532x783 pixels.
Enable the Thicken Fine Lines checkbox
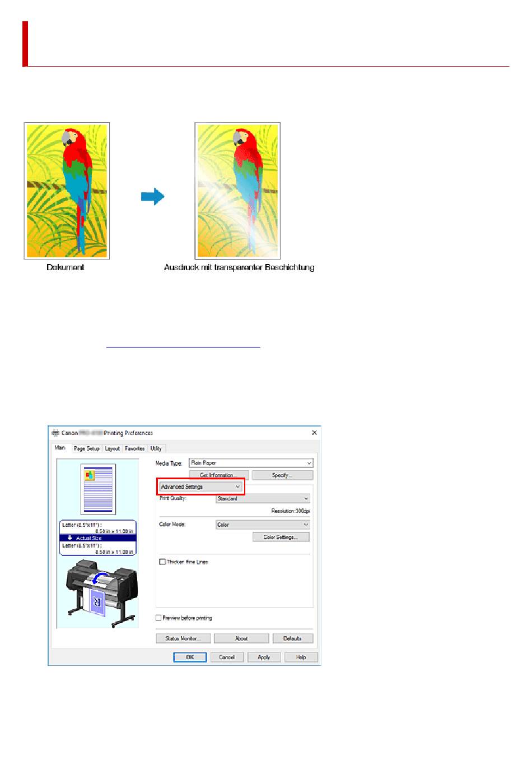(163, 562)
